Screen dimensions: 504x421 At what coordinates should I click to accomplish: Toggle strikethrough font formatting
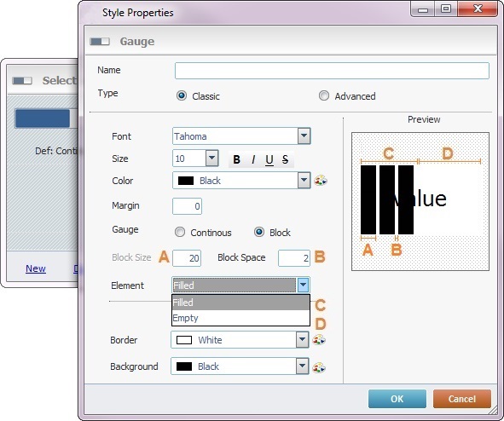tap(285, 159)
